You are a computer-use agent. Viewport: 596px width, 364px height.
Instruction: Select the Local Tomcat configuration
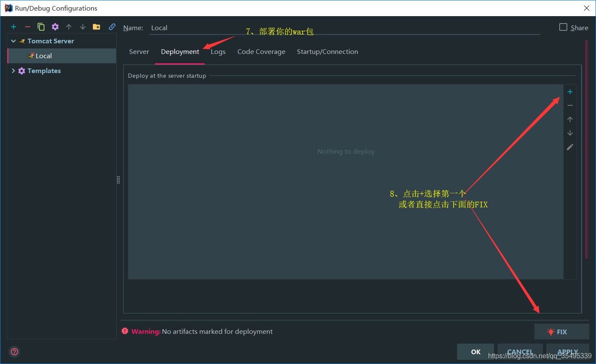pos(62,56)
